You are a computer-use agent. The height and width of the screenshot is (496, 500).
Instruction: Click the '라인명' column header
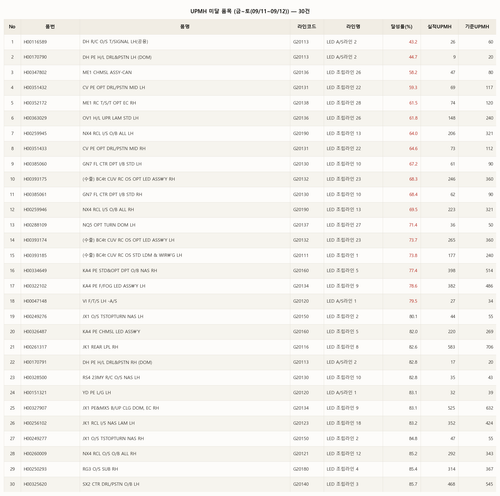pyautogui.click(x=353, y=27)
